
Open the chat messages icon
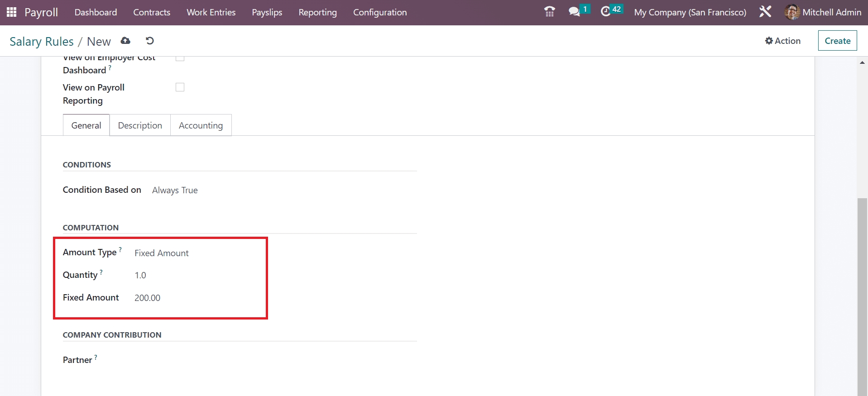tap(574, 12)
